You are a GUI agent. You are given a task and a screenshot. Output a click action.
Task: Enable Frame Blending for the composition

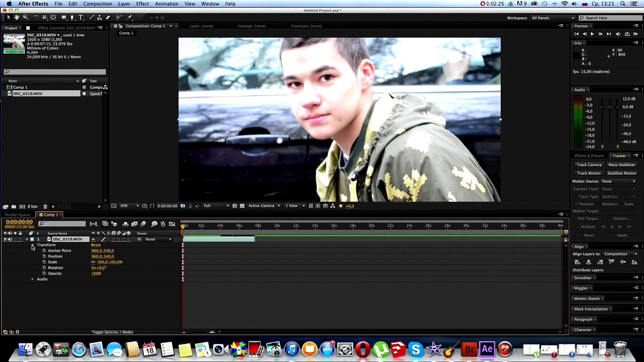(x=135, y=224)
